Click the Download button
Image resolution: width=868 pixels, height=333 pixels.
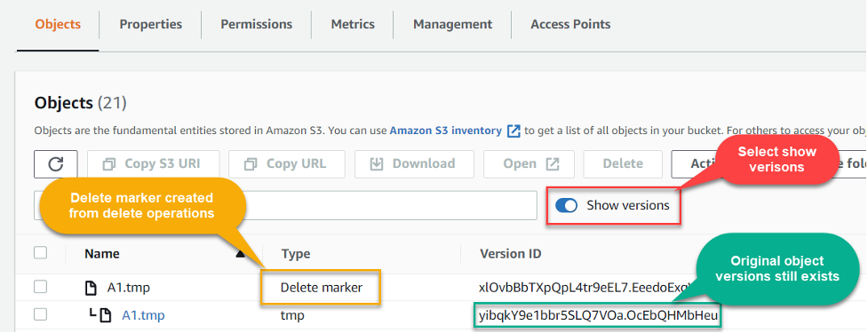click(x=414, y=164)
